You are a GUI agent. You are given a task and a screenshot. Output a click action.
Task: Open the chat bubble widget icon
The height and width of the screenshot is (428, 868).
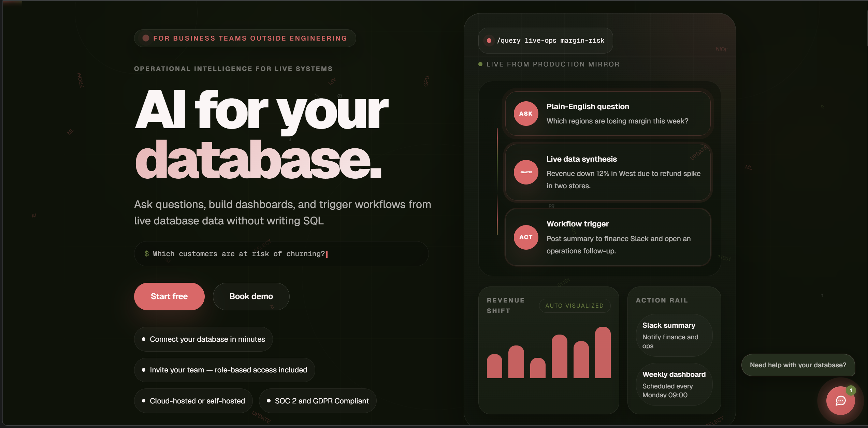(x=840, y=400)
